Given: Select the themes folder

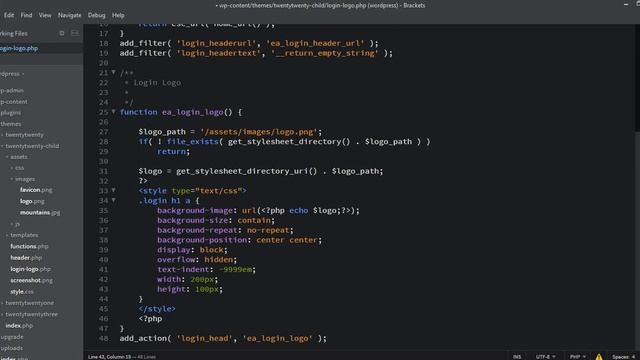Looking at the screenshot, I should pos(11,124).
